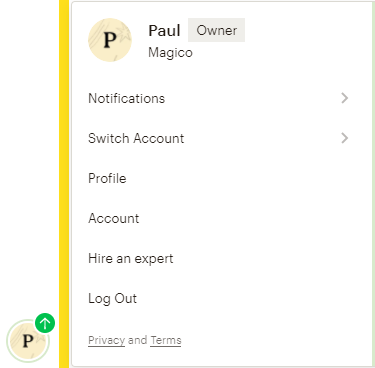Click the Owner role badge
The width and height of the screenshot is (375, 368).
click(216, 30)
